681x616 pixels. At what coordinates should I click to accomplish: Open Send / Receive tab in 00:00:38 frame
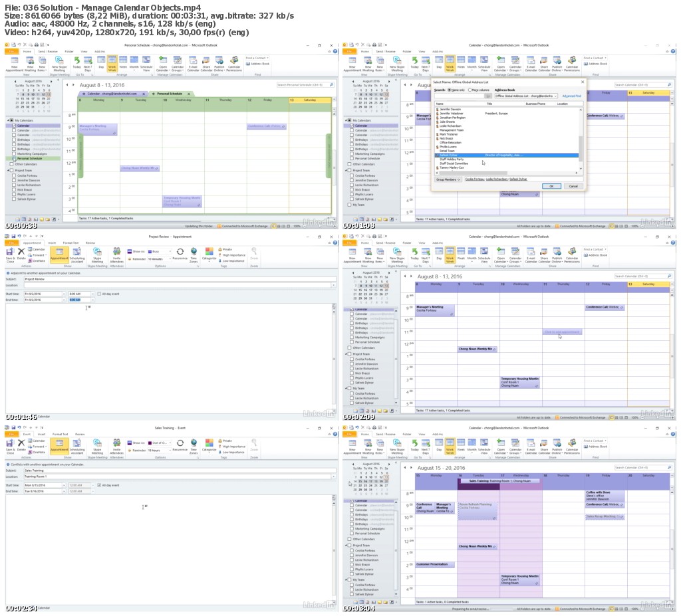48,51
